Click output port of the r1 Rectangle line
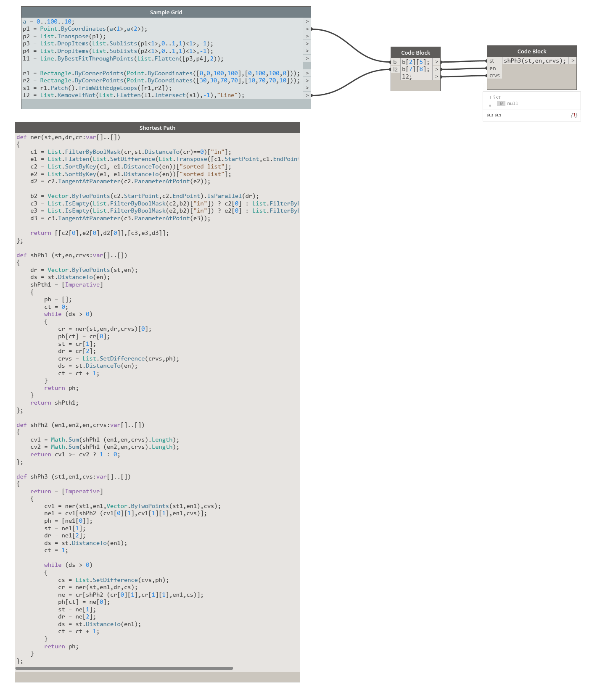The width and height of the screenshot is (592, 700). click(x=307, y=73)
